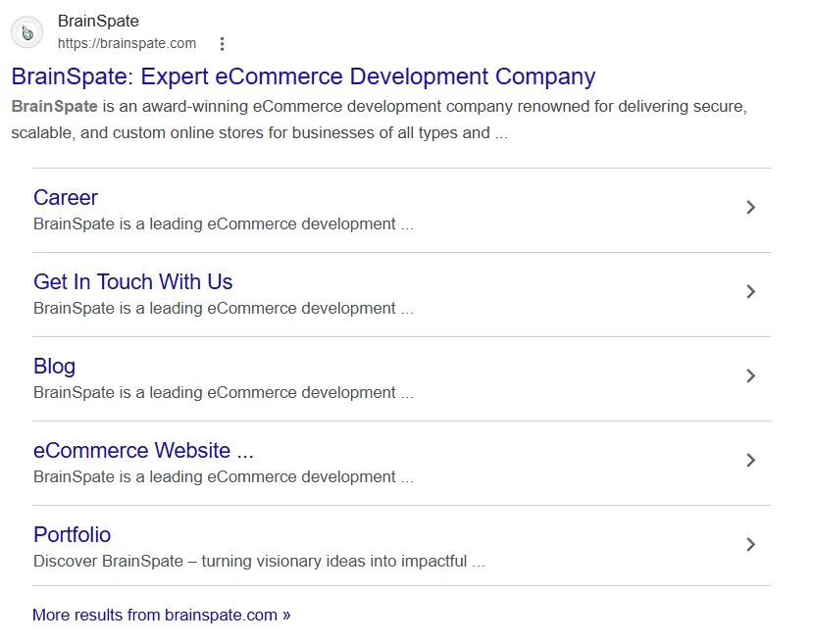Click the chevron arrow in Portfolio row

coord(750,544)
